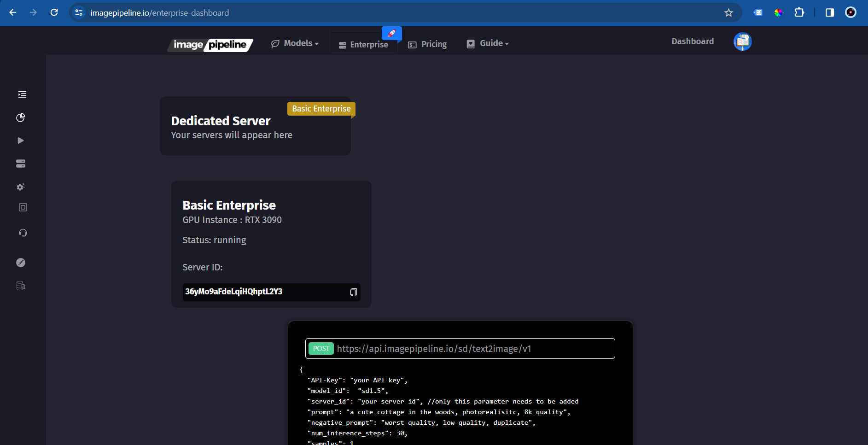Toggle the browser side panel
The width and height of the screenshot is (868, 445).
pos(830,12)
